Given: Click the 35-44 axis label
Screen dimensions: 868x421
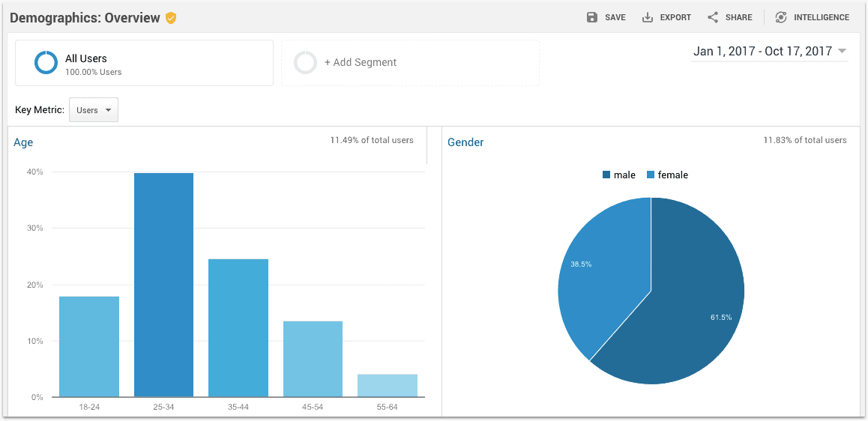Looking at the screenshot, I should (x=238, y=408).
